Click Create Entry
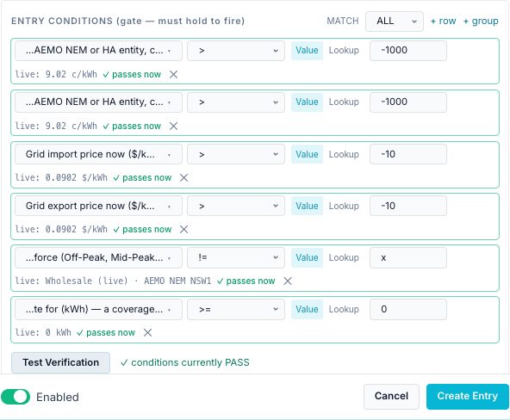The image size is (510, 420). [468, 396]
